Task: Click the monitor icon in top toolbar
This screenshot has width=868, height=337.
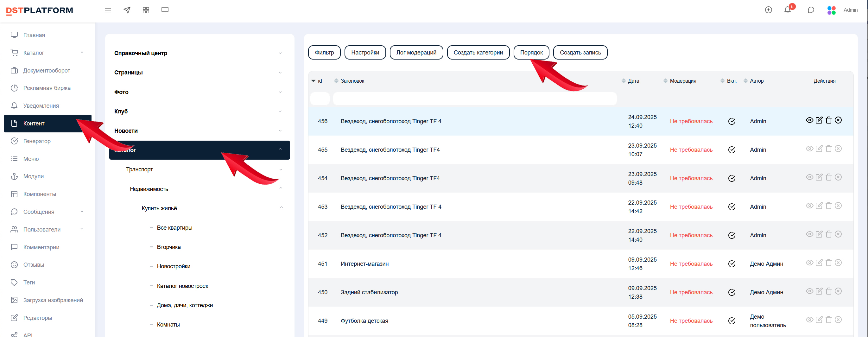Action: [165, 10]
